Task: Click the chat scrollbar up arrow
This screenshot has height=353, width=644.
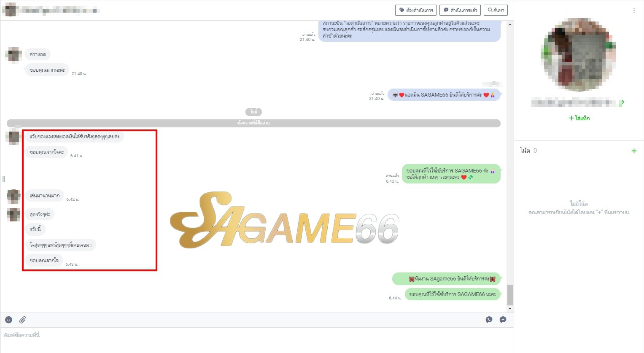Action: coord(510,24)
